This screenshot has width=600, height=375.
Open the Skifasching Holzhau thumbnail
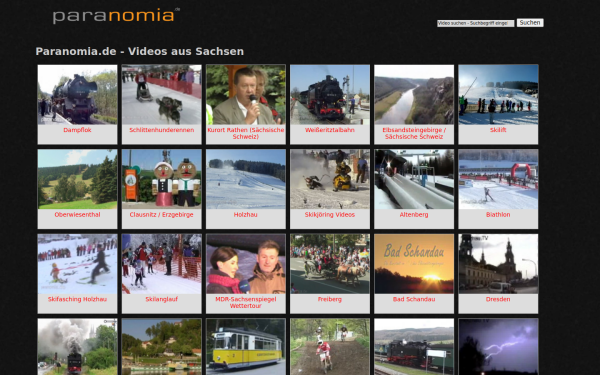(x=77, y=264)
